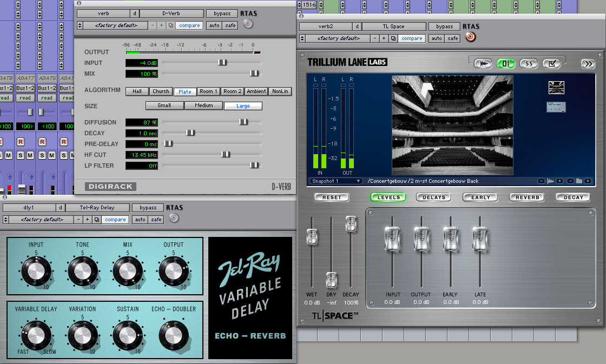606x364 pixels.
Task: Set D-Verb size to Small
Action: (164, 105)
